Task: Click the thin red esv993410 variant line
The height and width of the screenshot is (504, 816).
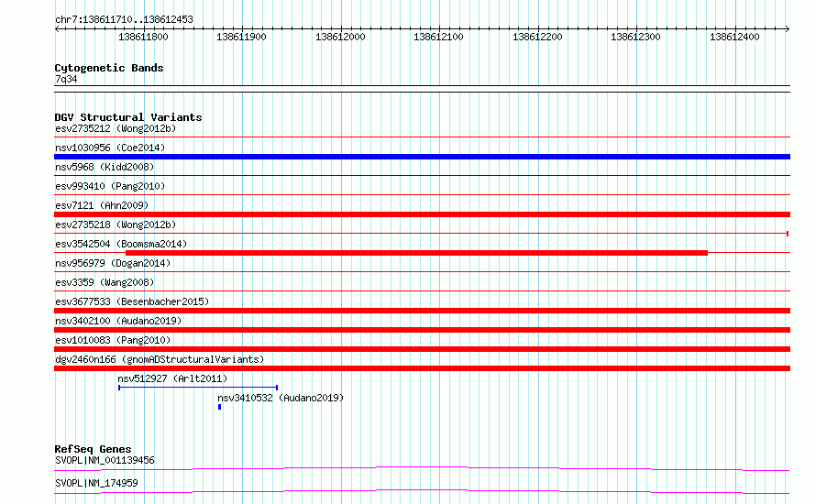Action: point(422,195)
